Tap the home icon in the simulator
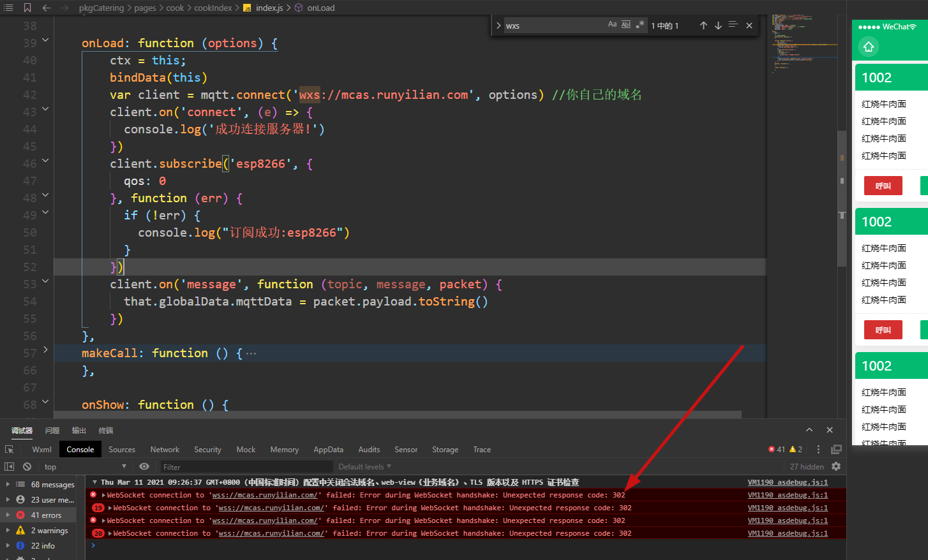The image size is (928, 560). (x=869, y=47)
